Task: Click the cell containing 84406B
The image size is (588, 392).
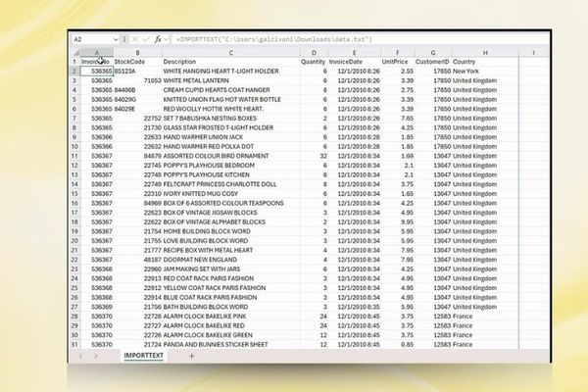Action: [137, 89]
